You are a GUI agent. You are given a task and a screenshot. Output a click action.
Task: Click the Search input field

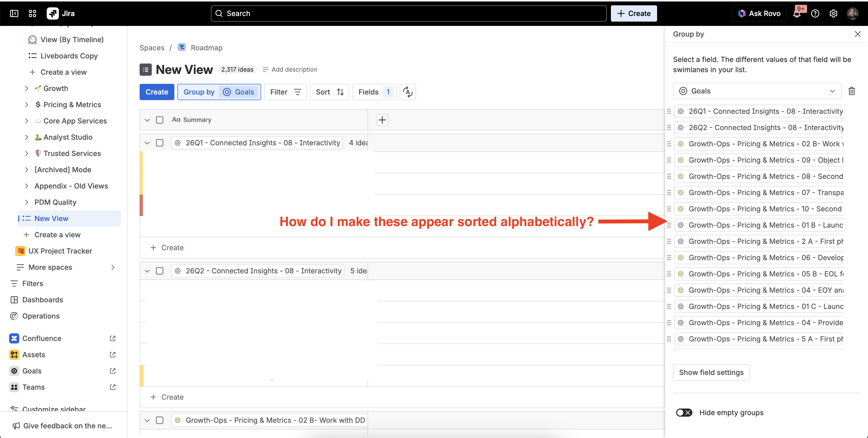click(408, 13)
